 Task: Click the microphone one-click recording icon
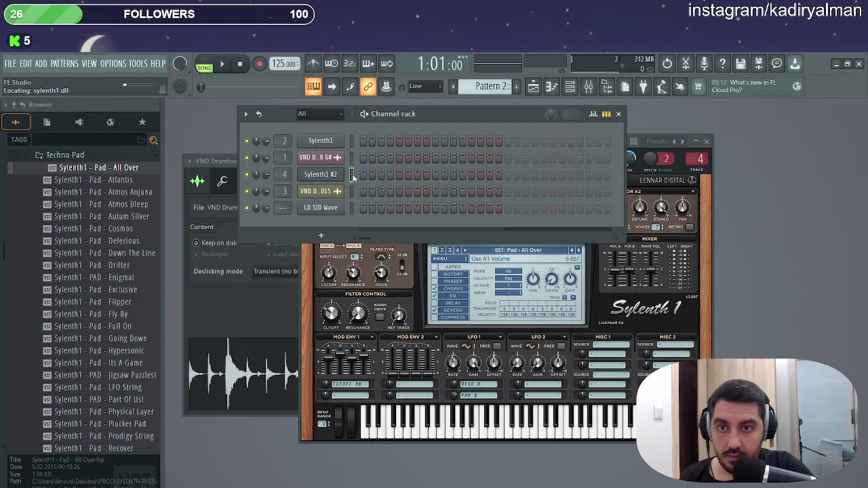704,64
